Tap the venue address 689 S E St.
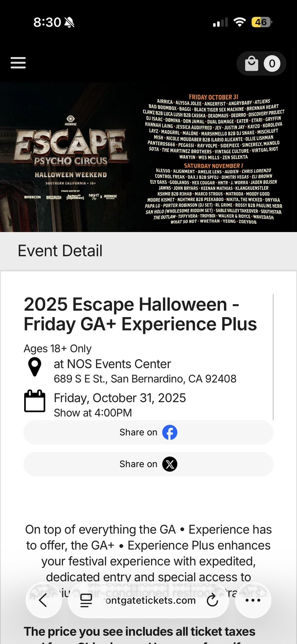Screen dimensions: 297x644 tap(145, 379)
